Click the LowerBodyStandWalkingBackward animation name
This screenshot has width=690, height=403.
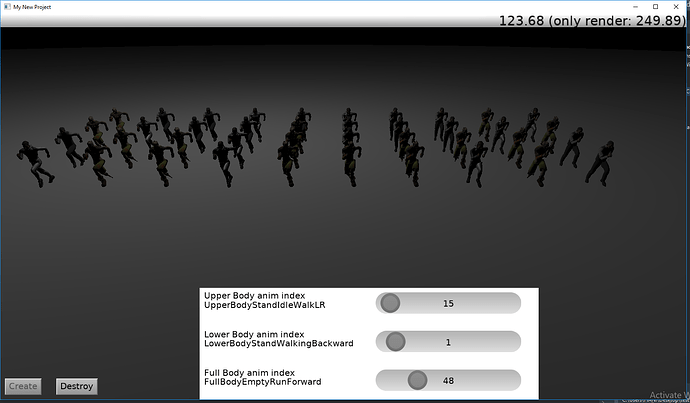pyautogui.click(x=278, y=344)
